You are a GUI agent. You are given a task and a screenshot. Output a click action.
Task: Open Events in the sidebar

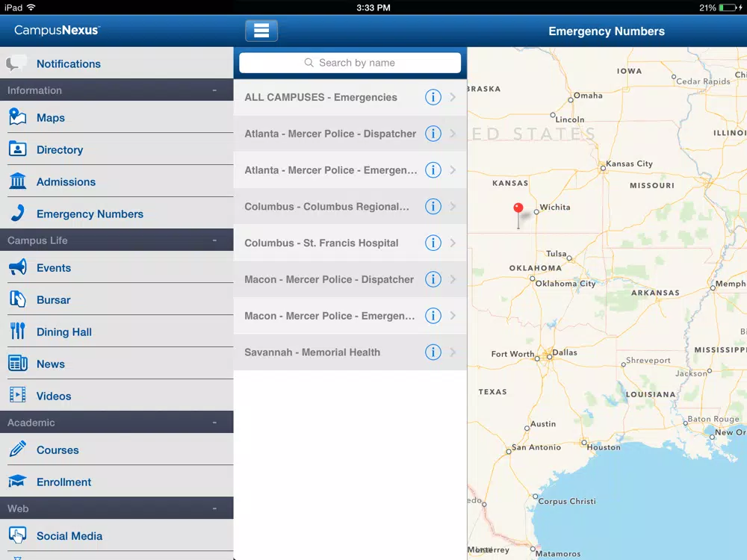(x=117, y=267)
